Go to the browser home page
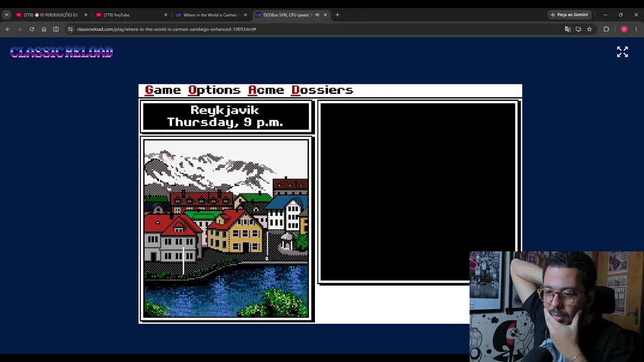This screenshot has height=362, width=644. [x=44, y=29]
